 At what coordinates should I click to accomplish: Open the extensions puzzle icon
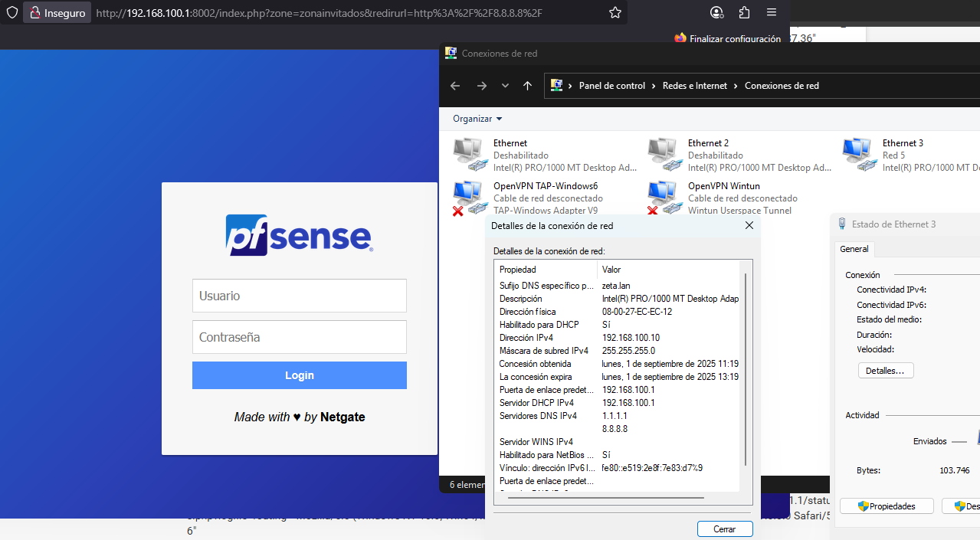coord(744,12)
